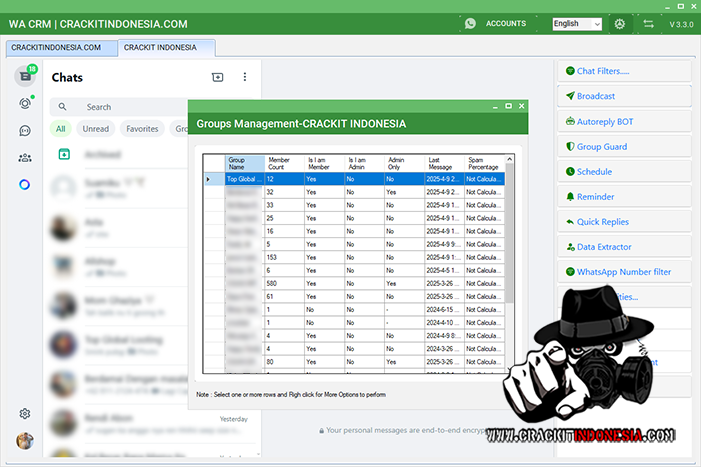The height and width of the screenshot is (467, 701).
Task: Click the new chat icon beside Chats
Action: (218, 77)
